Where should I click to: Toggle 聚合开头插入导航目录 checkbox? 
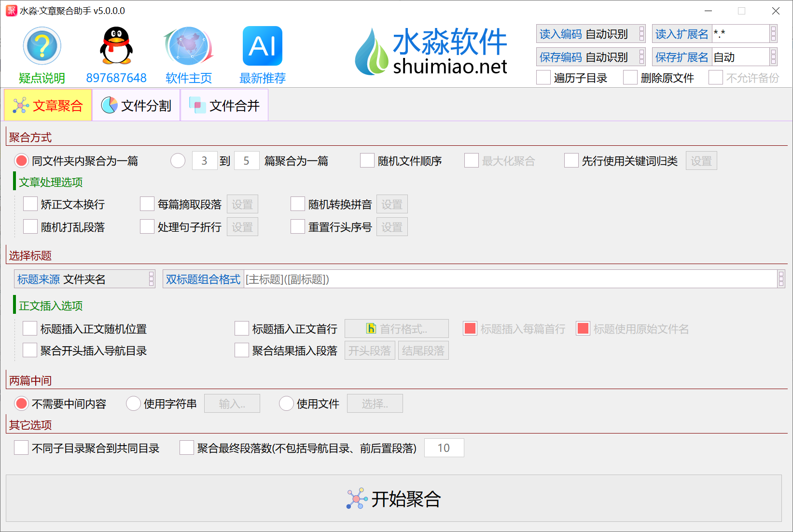click(30, 350)
